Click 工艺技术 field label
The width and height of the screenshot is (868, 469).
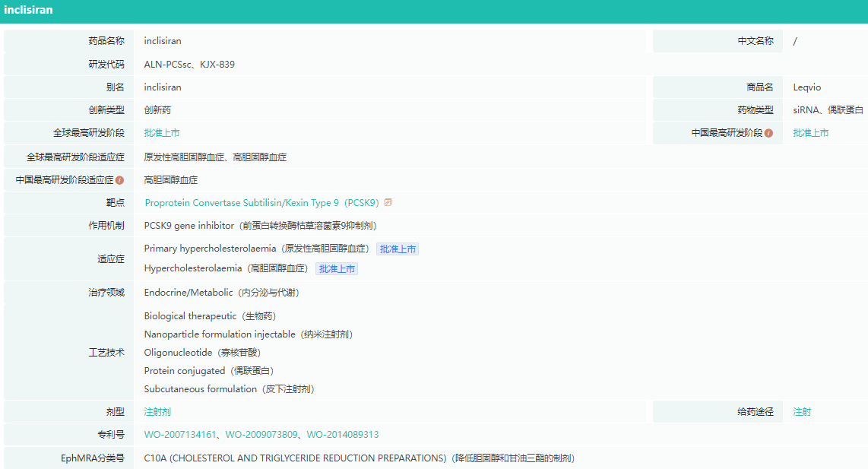coord(106,353)
